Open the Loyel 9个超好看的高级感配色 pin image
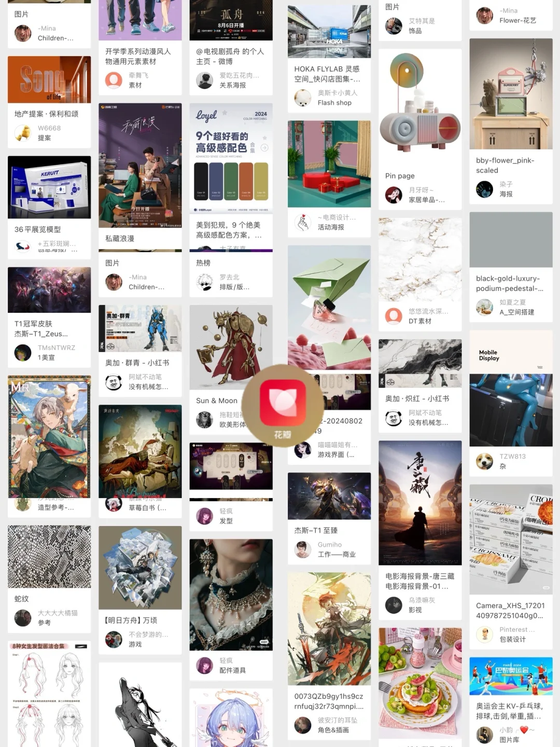This screenshot has width=560, height=747. point(231,157)
